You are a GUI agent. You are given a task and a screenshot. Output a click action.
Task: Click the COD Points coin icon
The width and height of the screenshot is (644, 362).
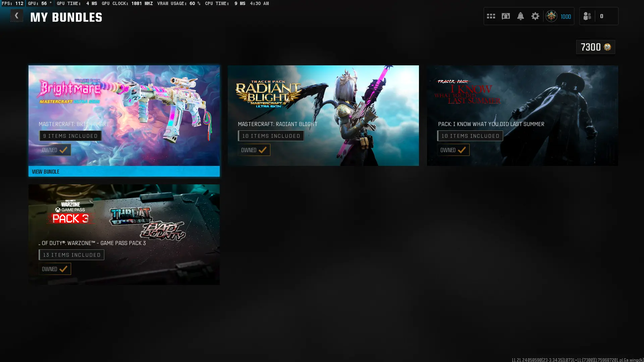607,47
